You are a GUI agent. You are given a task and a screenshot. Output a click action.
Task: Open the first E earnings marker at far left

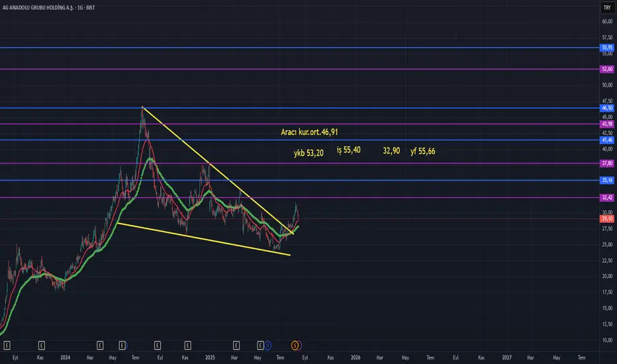pos(7,345)
